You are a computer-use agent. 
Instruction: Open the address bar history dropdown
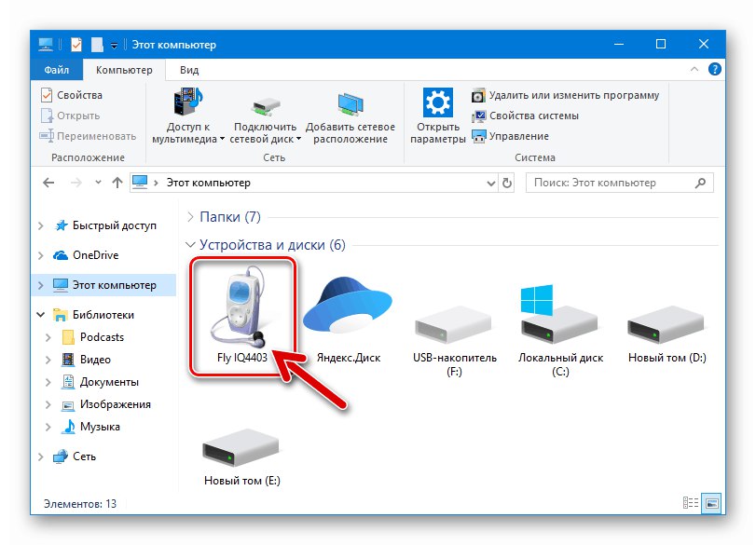tap(491, 184)
